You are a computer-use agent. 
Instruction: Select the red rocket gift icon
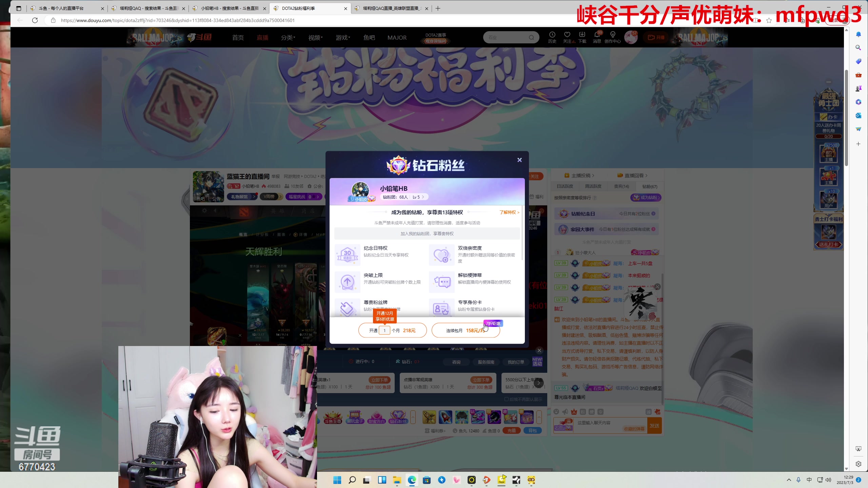point(445,416)
